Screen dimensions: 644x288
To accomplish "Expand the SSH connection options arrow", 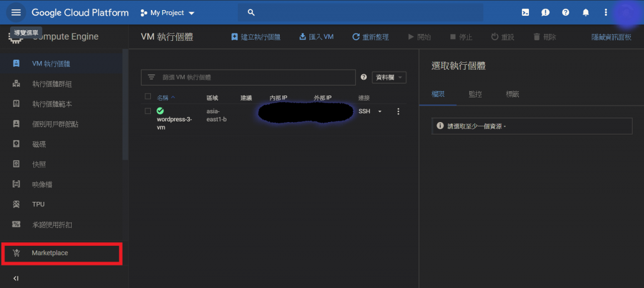I will [x=379, y=111].
